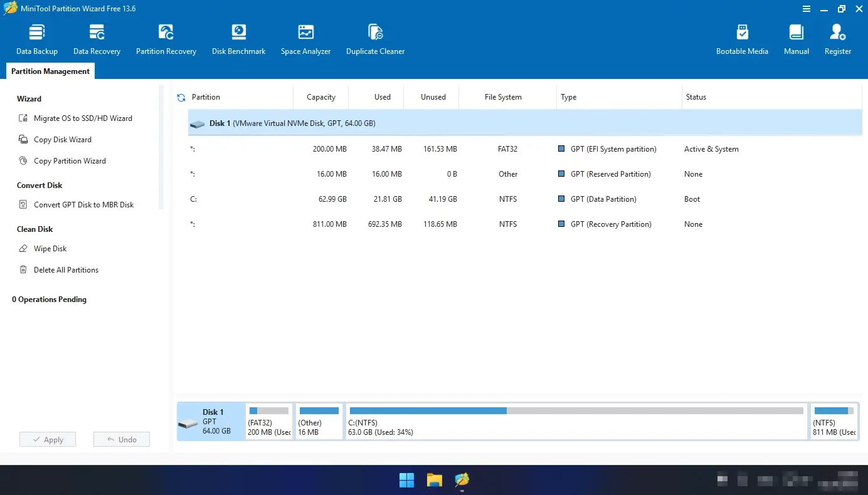The image size is (868, 495).
Task: Click the Delete All Partitions trash icon
Action: click(x=23, y=270)
